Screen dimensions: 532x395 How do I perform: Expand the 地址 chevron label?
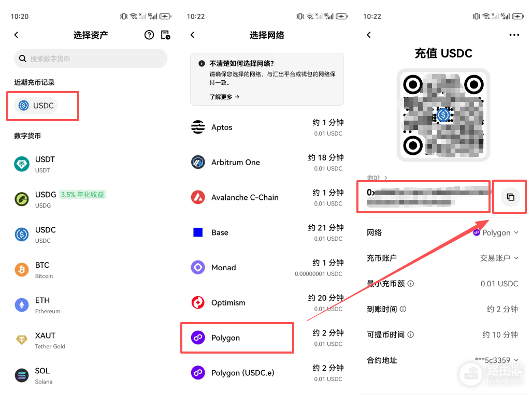click(377, 178)
